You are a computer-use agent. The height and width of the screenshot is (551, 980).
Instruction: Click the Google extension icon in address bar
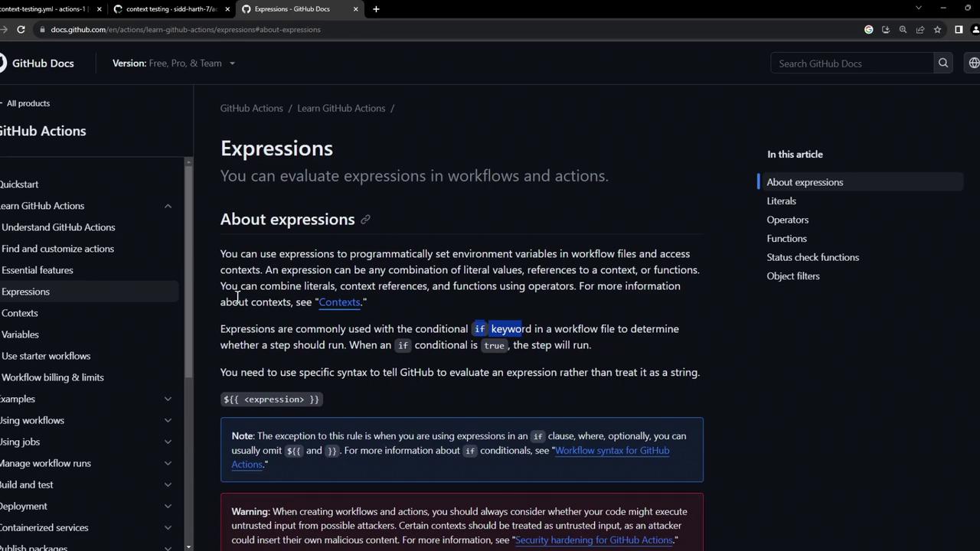[x=868, y=30]
